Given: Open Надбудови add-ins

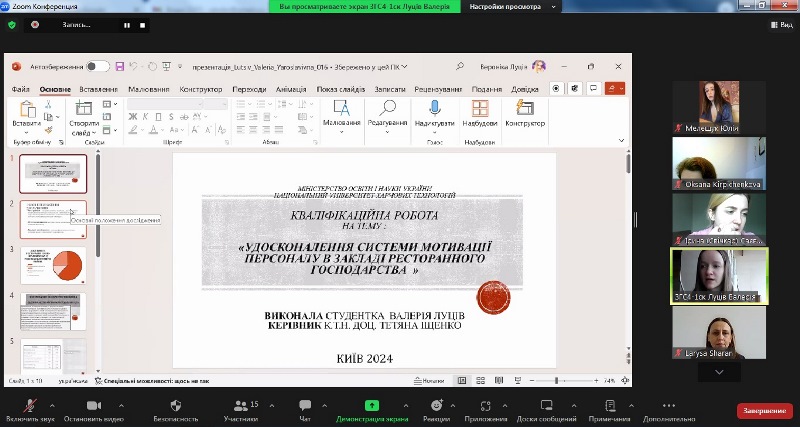Looking at the screenshot, I should tap(480, 114).
